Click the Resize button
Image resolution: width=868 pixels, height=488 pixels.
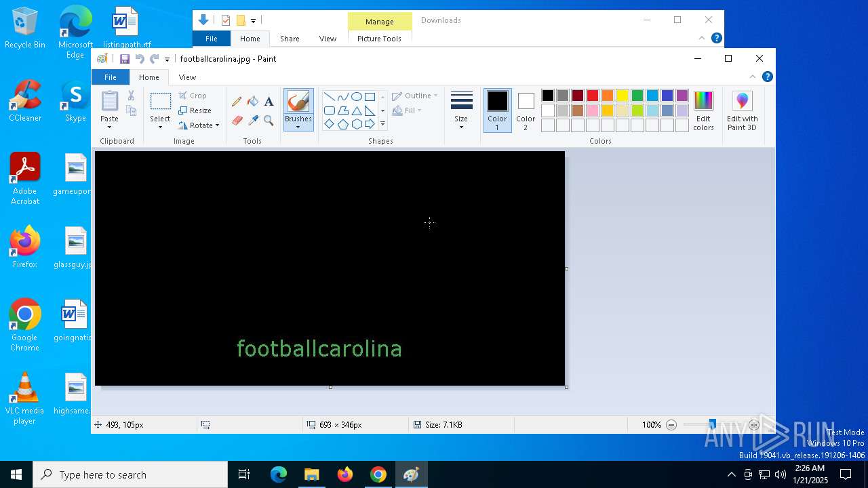click(195, 110)
